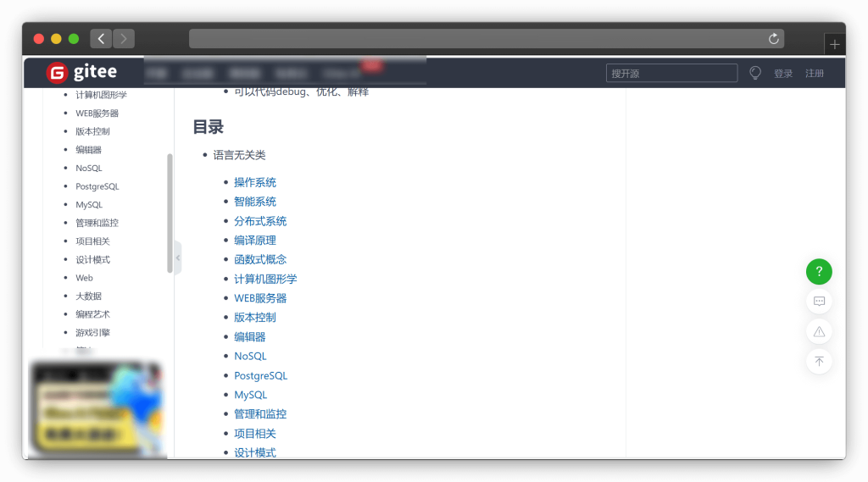868x482 pixels.
Task: Open the 编译原理 link
Action: click(x=254, y=241)
